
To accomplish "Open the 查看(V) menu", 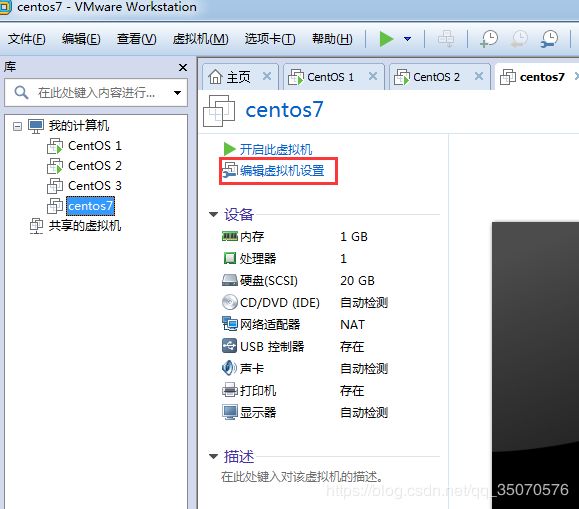I will coord(137,39).
